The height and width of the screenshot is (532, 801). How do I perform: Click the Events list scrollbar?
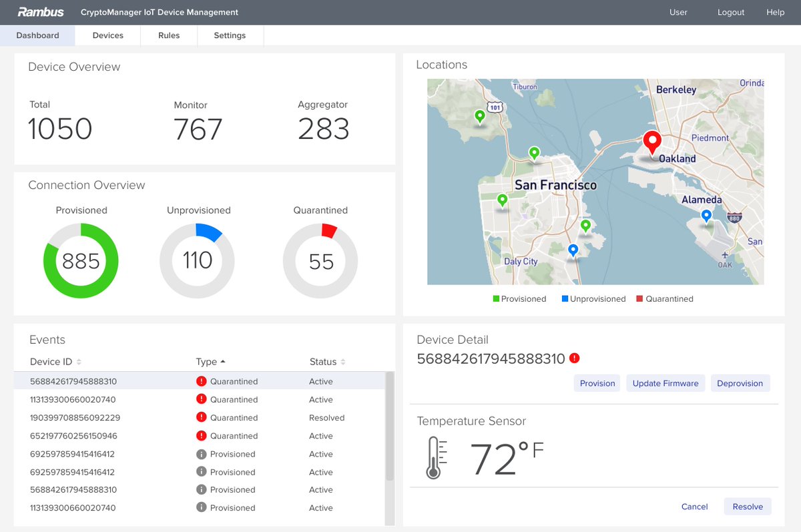pyautogui.click(x=390, y=427)
